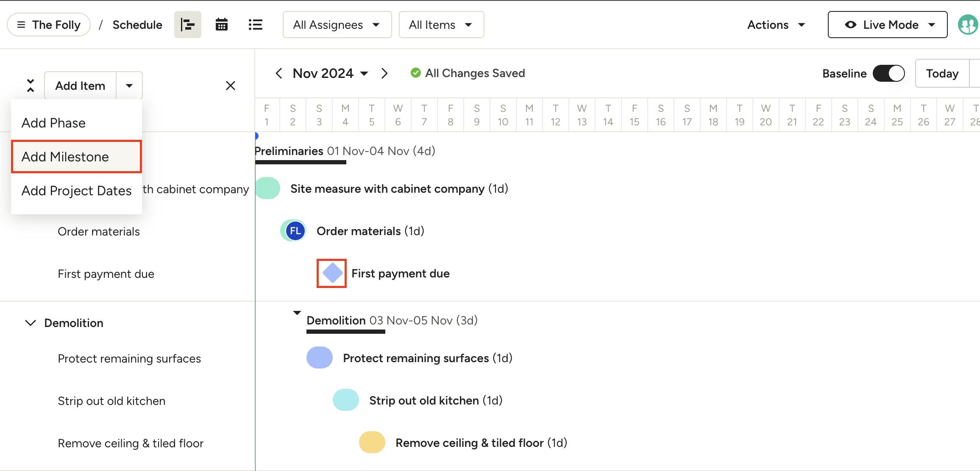
Task: Choose Add Project Dates option
Action: coord(76,191)
